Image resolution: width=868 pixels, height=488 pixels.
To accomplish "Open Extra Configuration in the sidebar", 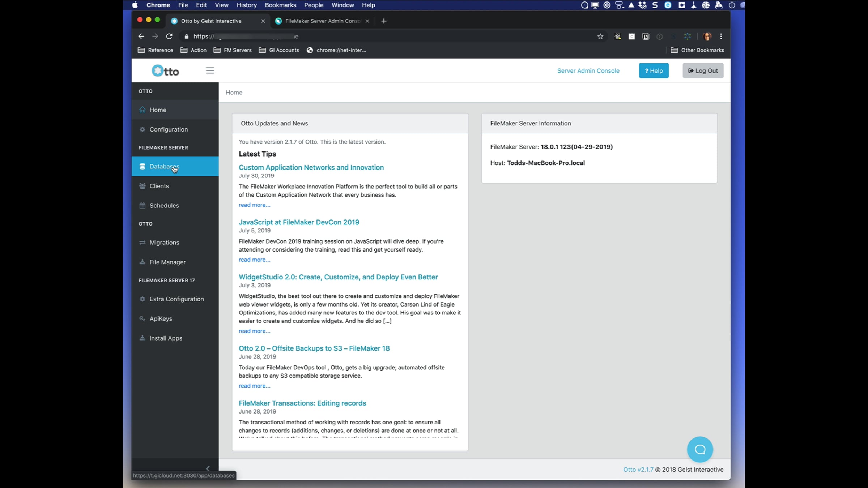I will click(175, 299).
